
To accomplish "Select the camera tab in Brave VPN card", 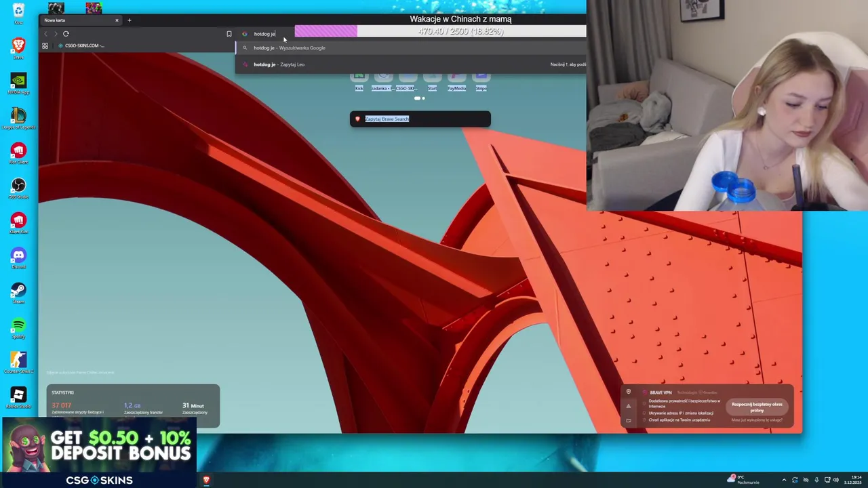I will [629, 420].
